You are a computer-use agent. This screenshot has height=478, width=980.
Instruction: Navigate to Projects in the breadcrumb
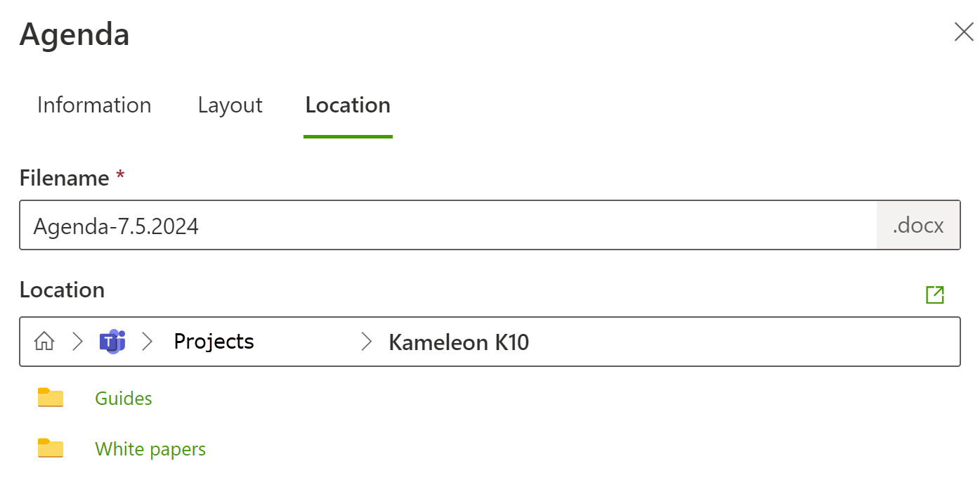(214, 342)
